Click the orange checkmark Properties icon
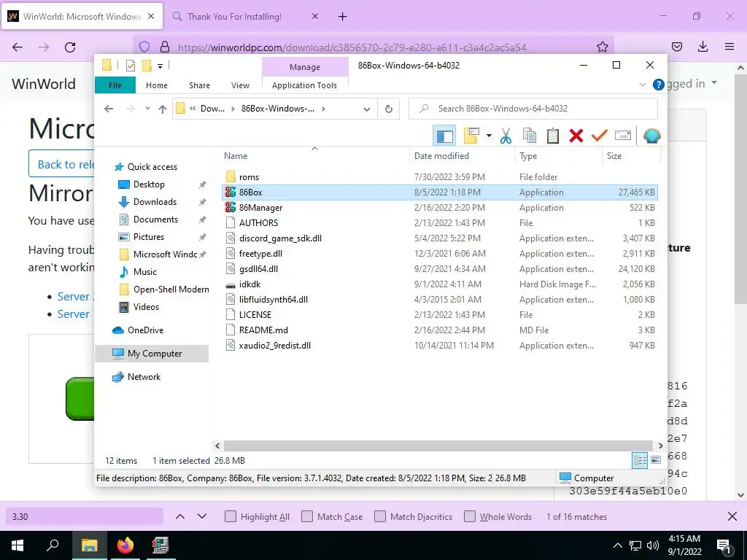Viewport: 747px width, 560px height. [x=600, y=136]
